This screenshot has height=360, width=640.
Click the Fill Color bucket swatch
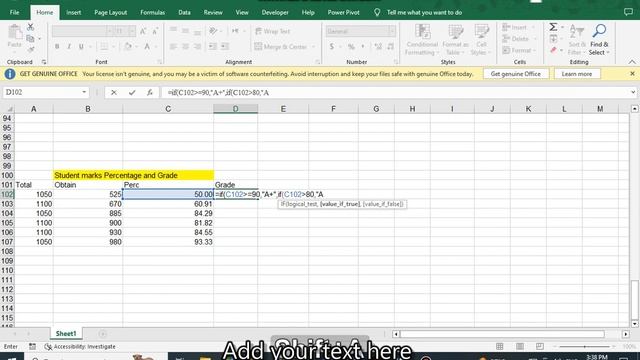coord(128,47)
